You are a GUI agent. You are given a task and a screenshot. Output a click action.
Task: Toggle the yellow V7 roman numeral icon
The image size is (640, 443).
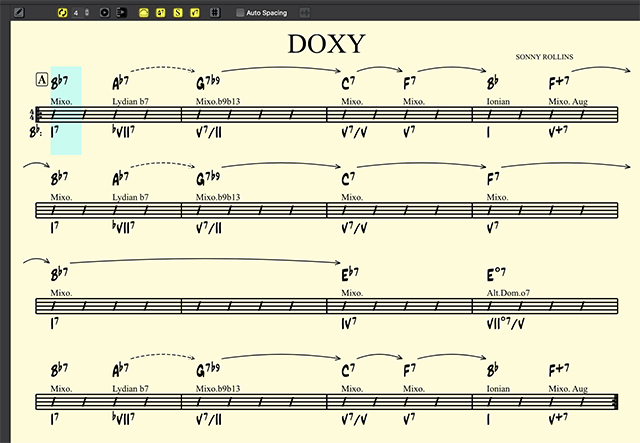tap(195, 13)
